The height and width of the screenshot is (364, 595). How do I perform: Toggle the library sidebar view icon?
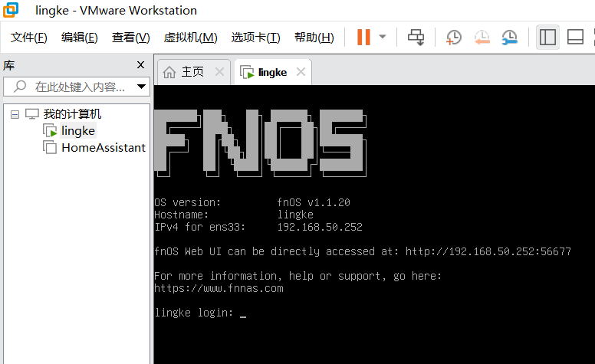coord(547,37)
